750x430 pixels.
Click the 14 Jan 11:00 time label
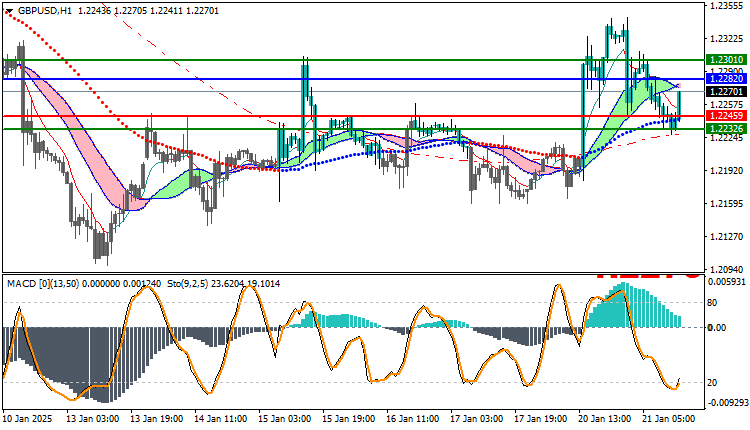221,419
